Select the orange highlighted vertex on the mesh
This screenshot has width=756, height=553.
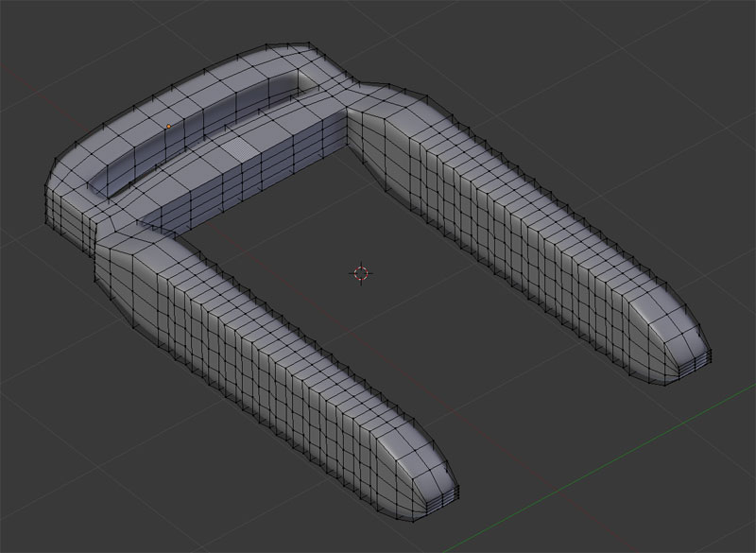[168, 127]
